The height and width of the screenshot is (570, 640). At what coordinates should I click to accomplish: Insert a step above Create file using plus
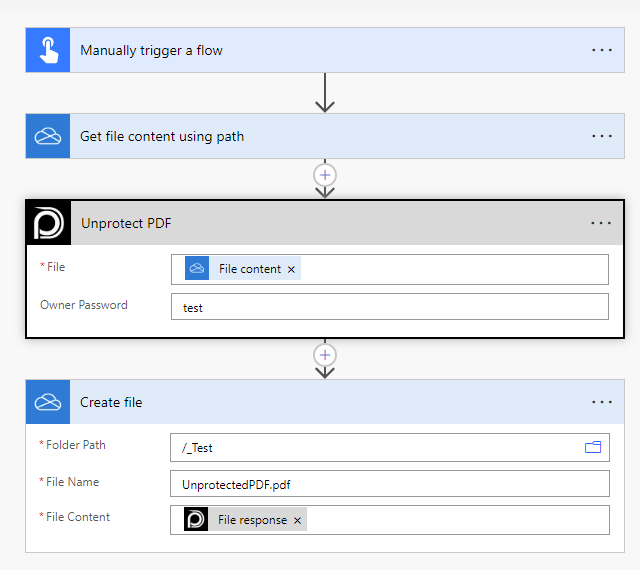coord(324,354)
